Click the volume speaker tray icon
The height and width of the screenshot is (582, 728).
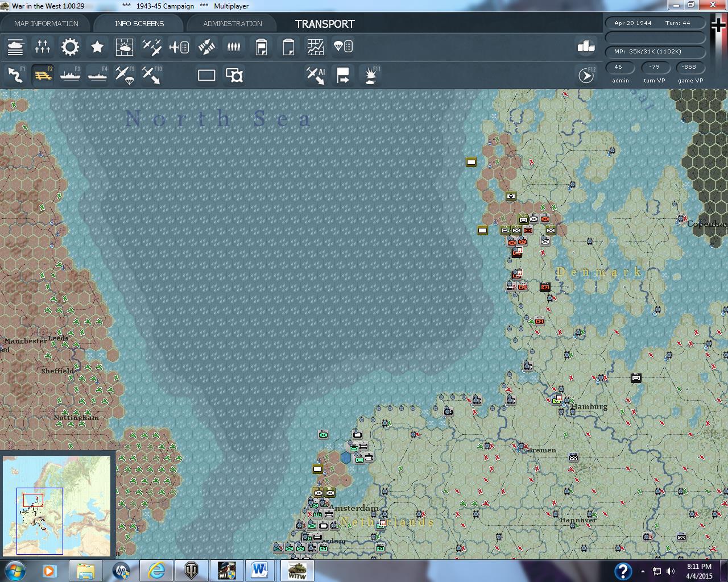pos(671,571)
